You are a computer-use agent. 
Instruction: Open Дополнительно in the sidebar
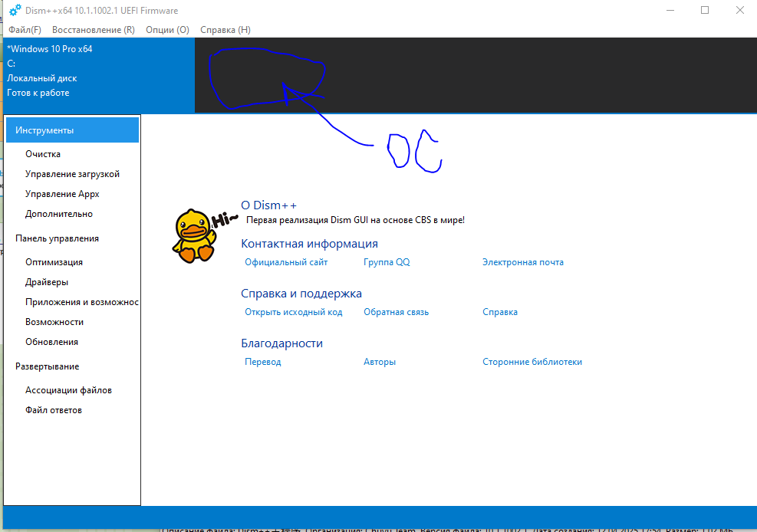coord(59,214)
